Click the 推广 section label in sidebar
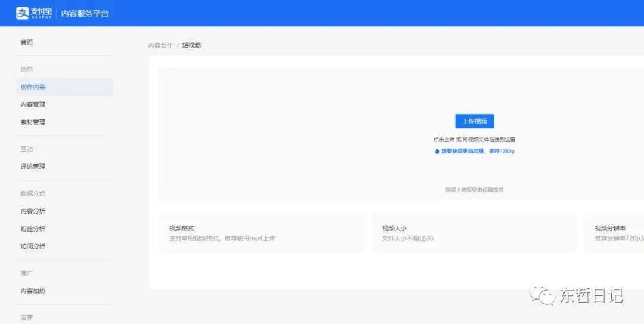 [x=27, y=273]
